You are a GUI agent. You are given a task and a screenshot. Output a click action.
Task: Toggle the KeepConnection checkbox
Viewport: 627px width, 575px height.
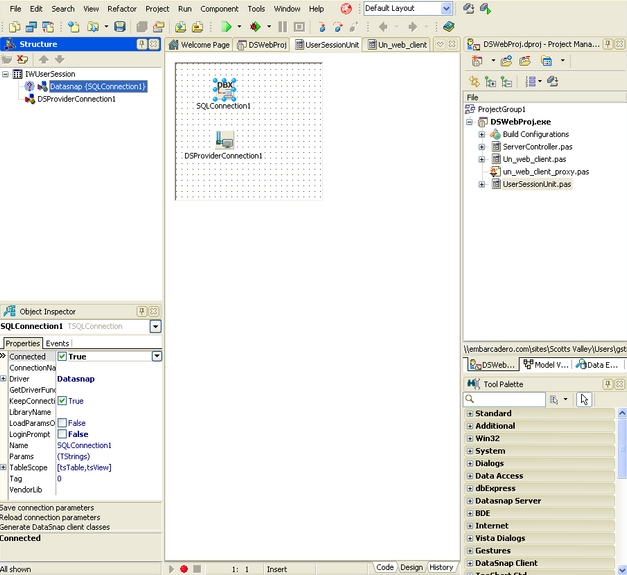(62, 401)
